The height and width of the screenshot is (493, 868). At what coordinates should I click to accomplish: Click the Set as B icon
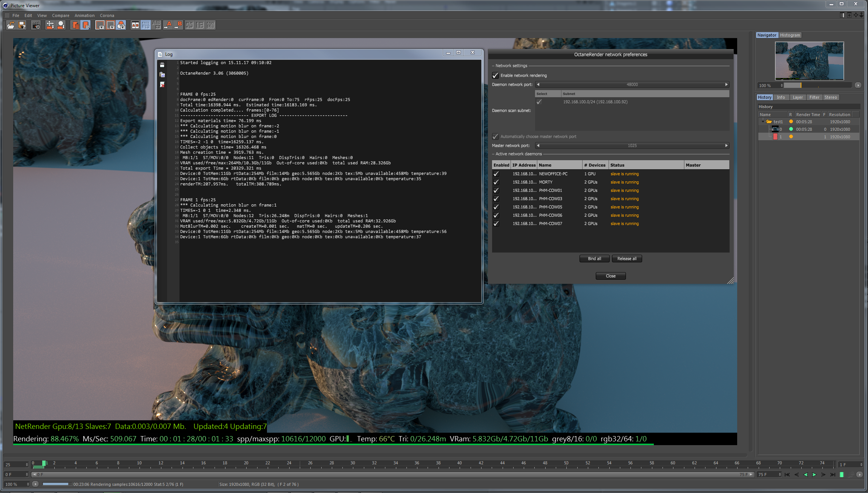pos(178,25)
